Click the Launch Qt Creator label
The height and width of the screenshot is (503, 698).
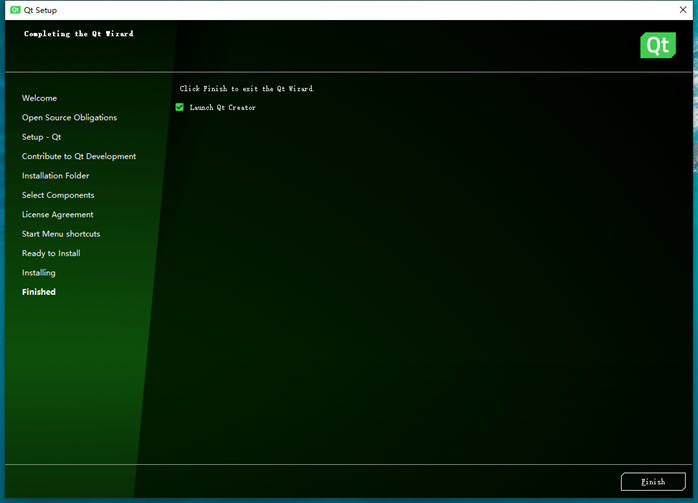(223, 107)
